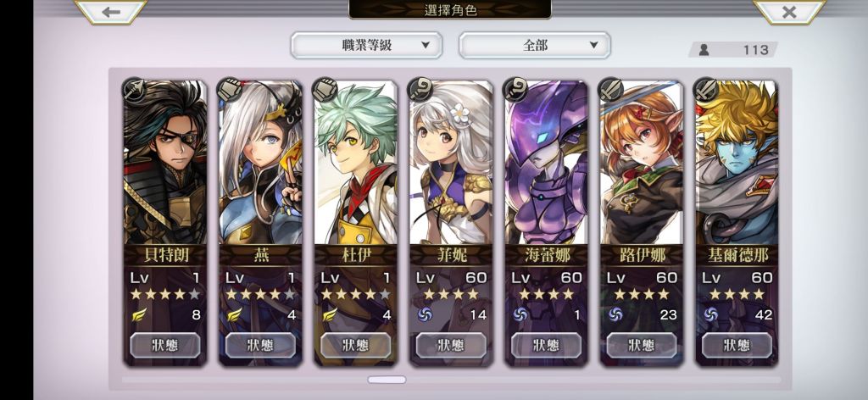868x400 pixels.
Task: Open the 職業等級 sort dropdown
Action: [x=366, y=46]
